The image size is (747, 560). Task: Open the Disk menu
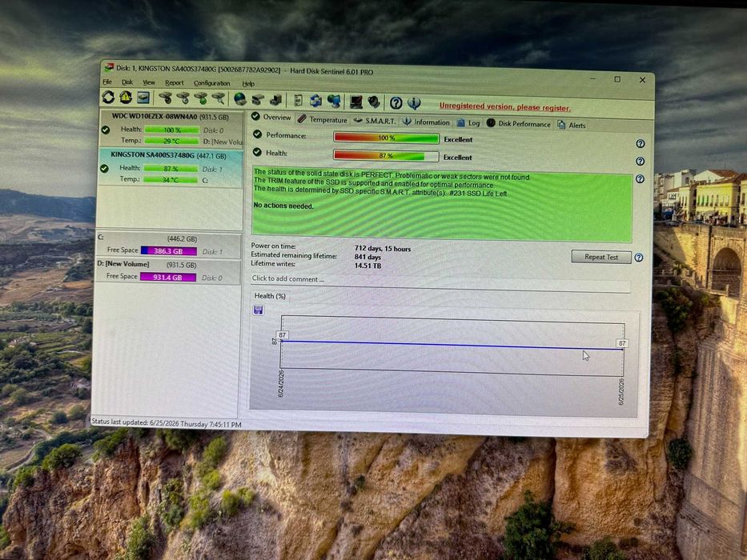(x=127, y=82)
